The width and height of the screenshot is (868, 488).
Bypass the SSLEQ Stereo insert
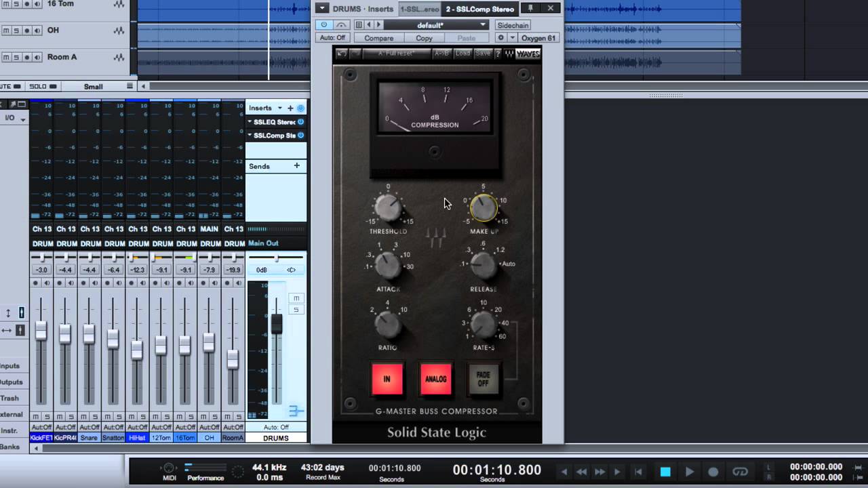[300, 122]
